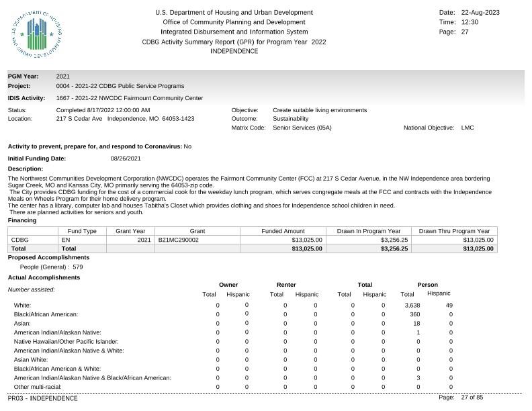
Task: Select the report date 22-Aug-2023
Action: pos(480,13)
